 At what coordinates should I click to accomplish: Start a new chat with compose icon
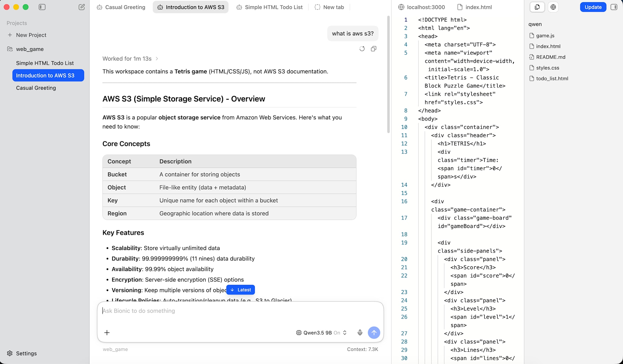(x=82, y=7)
